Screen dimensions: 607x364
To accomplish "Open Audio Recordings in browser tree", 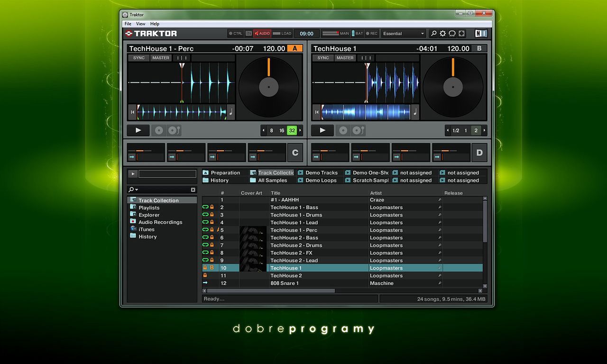I will (x=160, y=222).
